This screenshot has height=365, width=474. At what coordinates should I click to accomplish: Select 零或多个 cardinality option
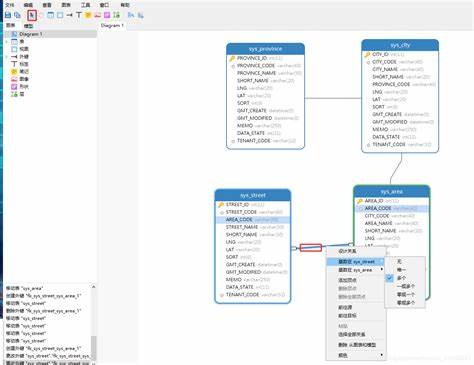coord(405,303)
